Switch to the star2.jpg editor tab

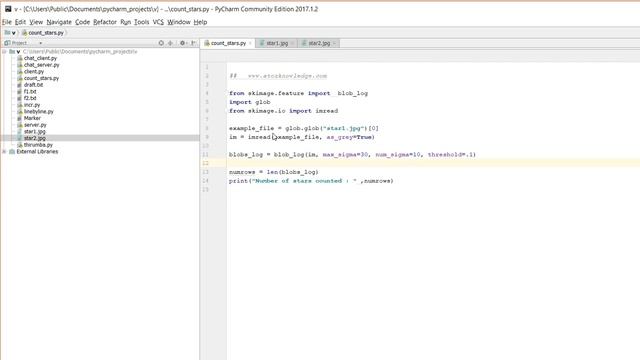(x=319, y=43)
